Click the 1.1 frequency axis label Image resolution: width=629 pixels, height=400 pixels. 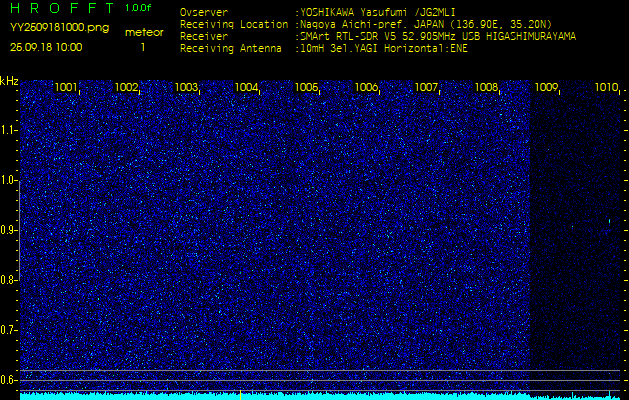click(x=9, y=130)
